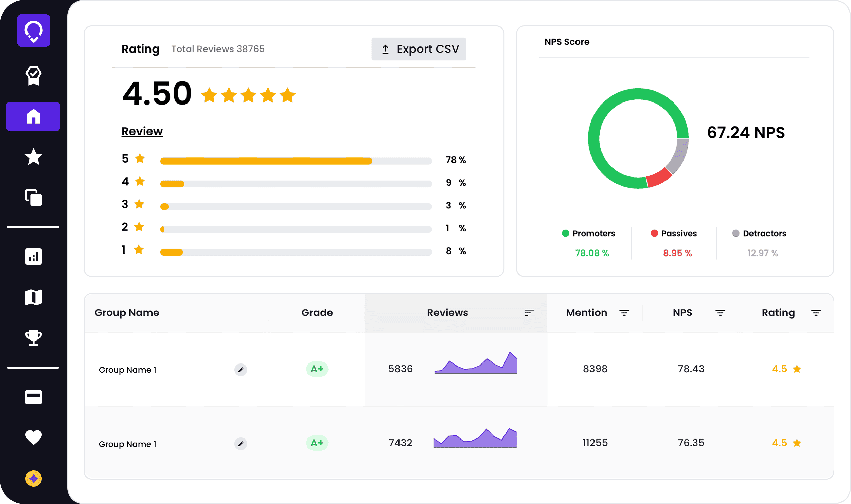Click the yellow sparkle badge icon
Image resolution: width=851 pixels, height=504 pixels.
33,478
